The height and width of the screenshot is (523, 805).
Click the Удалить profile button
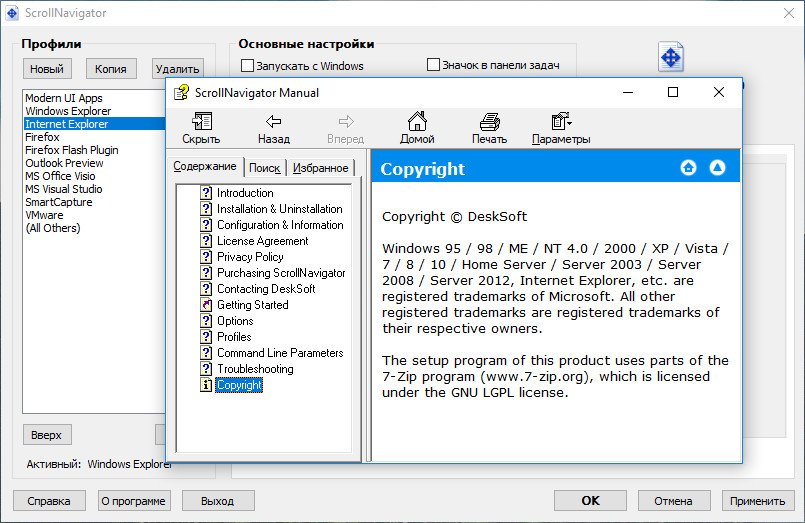click(178, 69)
